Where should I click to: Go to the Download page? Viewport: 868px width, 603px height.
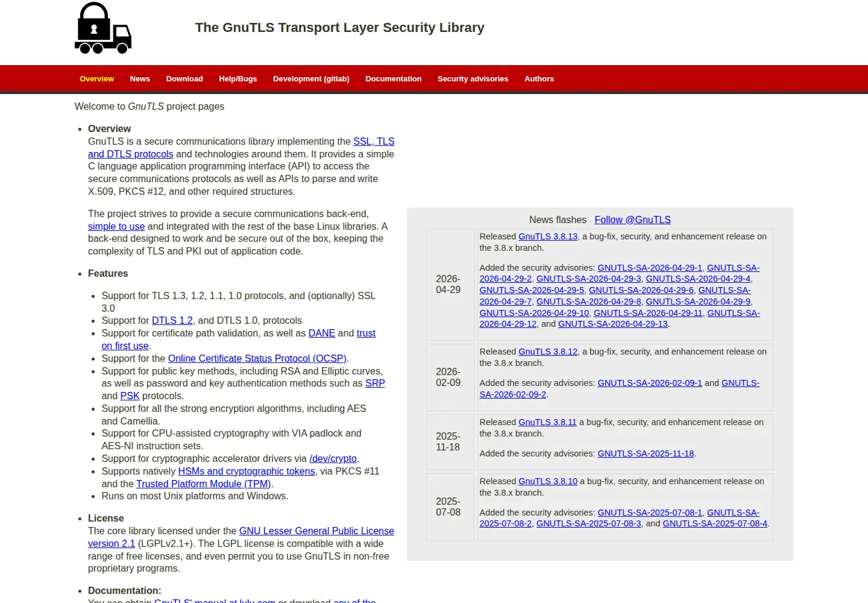(x=184, y=79)
